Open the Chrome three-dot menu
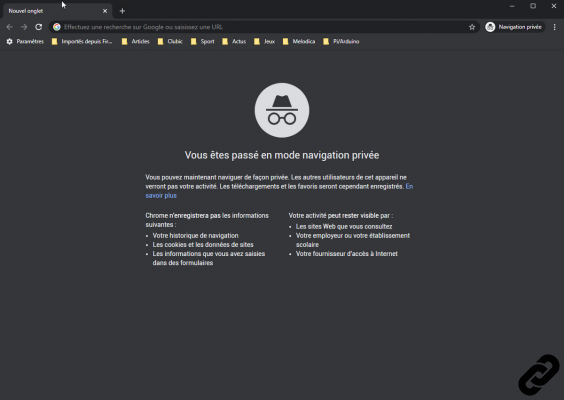Image resolution: width=564 pixels, height=400 pixels. click(554, 27)
